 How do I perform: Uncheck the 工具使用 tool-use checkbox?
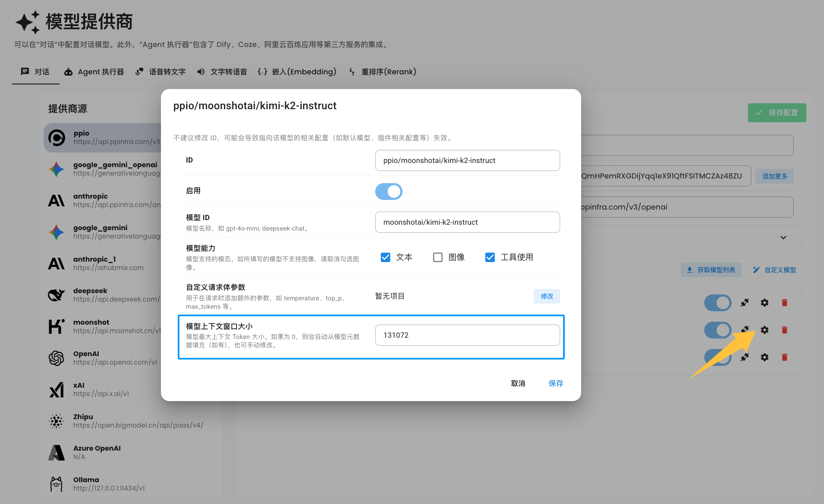click(x=490, y=257)
